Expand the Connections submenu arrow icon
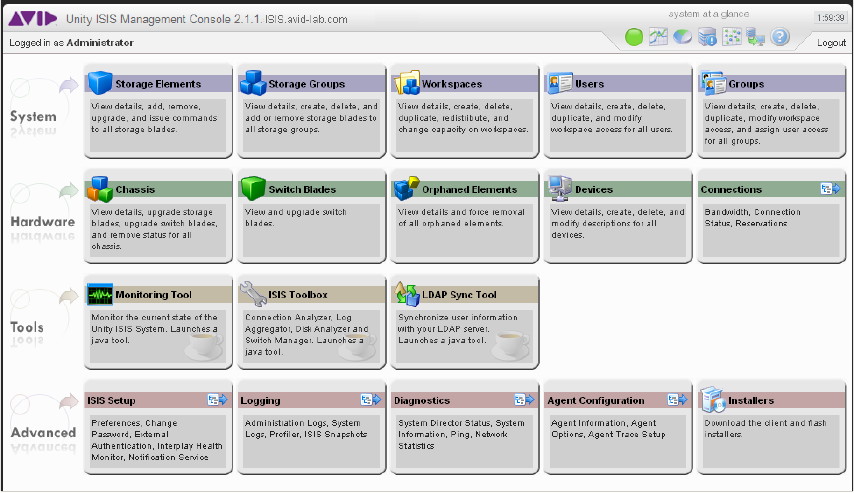The height and width of the screenshot is (493, 854). tap(831, 189)
